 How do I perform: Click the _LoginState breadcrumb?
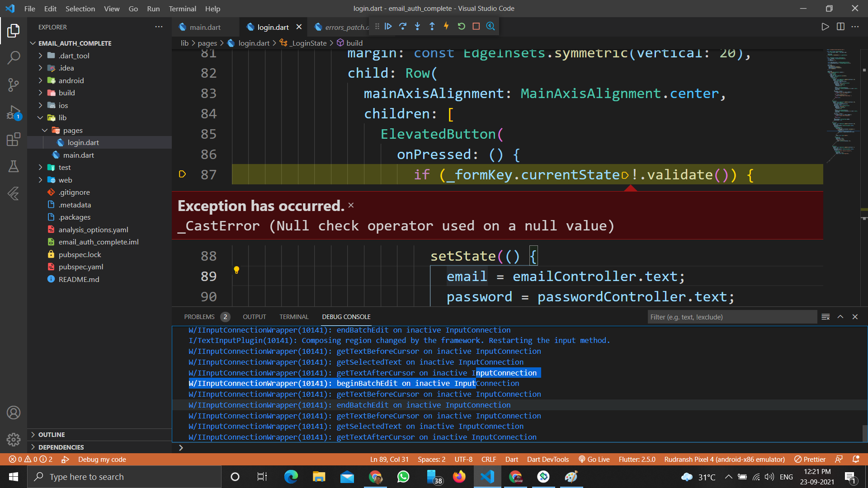303,43
